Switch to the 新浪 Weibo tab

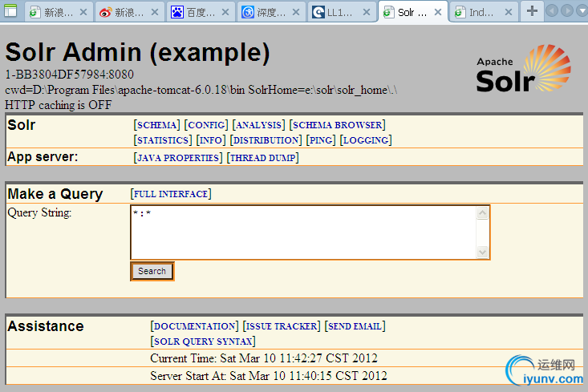(128, 12)
